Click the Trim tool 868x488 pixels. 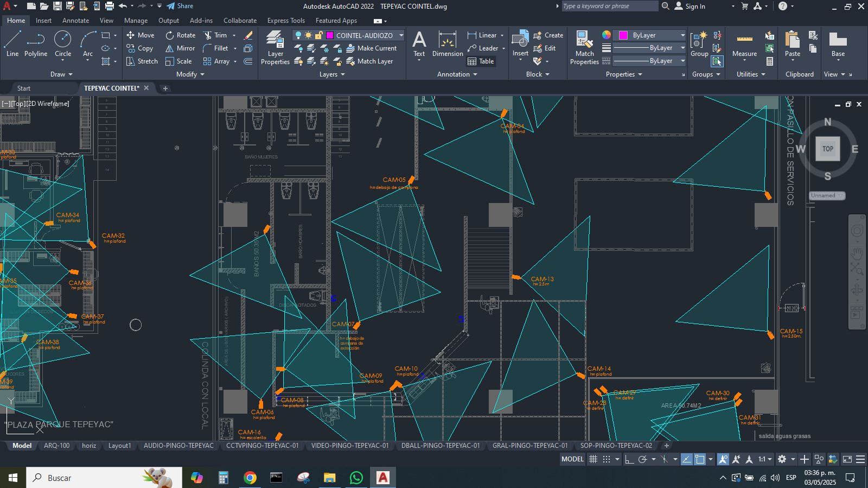coord(215,35)
